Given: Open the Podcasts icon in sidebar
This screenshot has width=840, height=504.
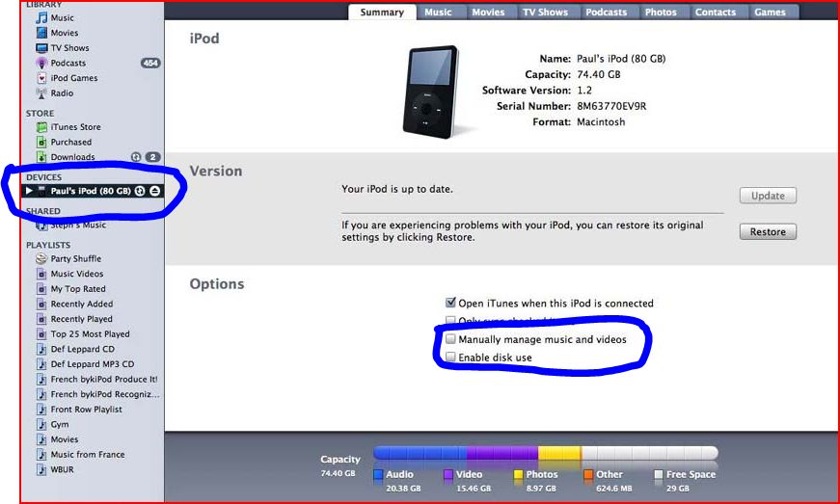Looking at the screenshot, I should point(41,64).
